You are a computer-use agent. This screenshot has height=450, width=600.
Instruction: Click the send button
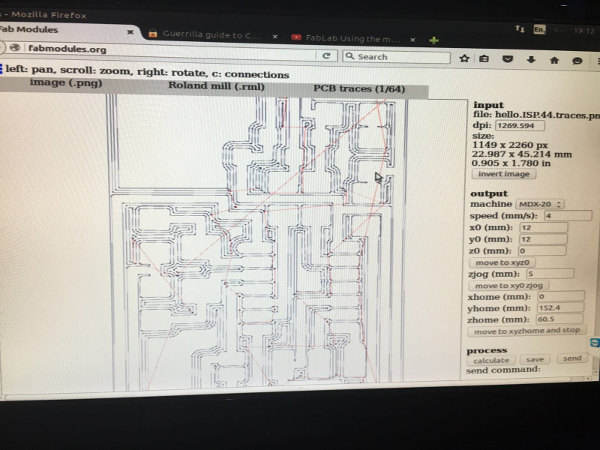[x=572, y=358]
